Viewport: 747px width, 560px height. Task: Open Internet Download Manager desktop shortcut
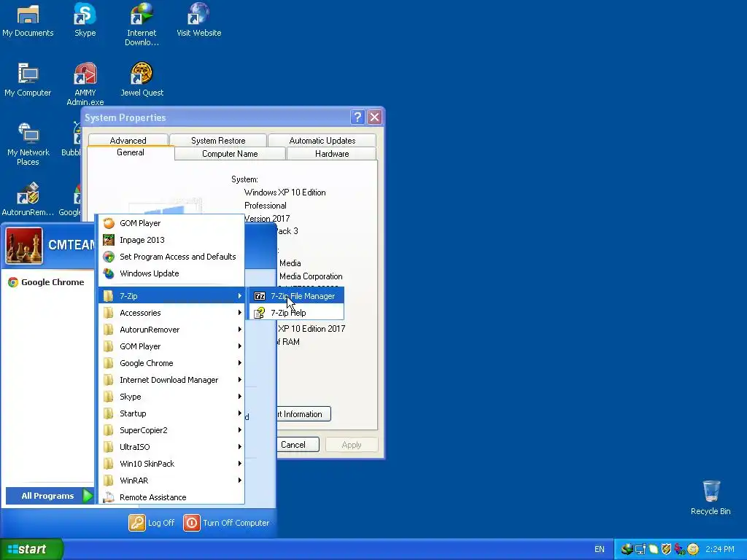[x=142, y=25]
